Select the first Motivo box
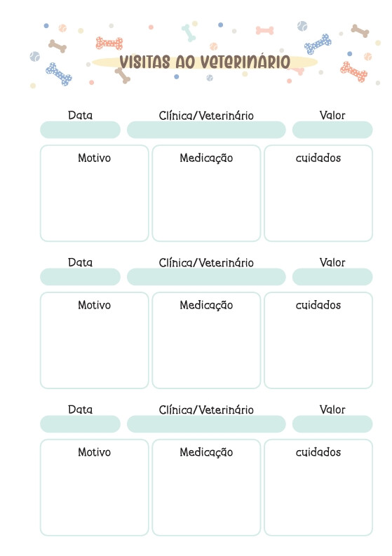The width and height of the screenshot is (392, 556). pyautogui.click(x=95, y=194)
